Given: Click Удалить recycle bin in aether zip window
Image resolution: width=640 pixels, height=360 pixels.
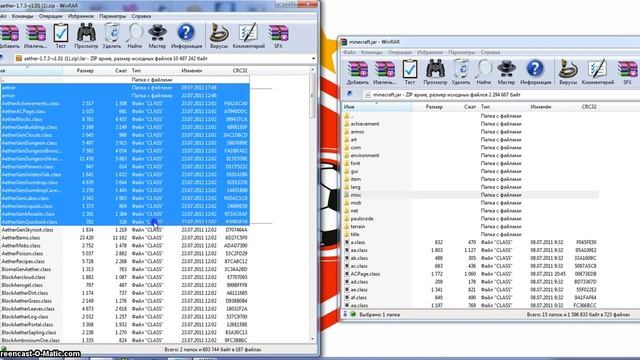Looking at the screenshot, I should pyautogui.click(x=112, y=36).
